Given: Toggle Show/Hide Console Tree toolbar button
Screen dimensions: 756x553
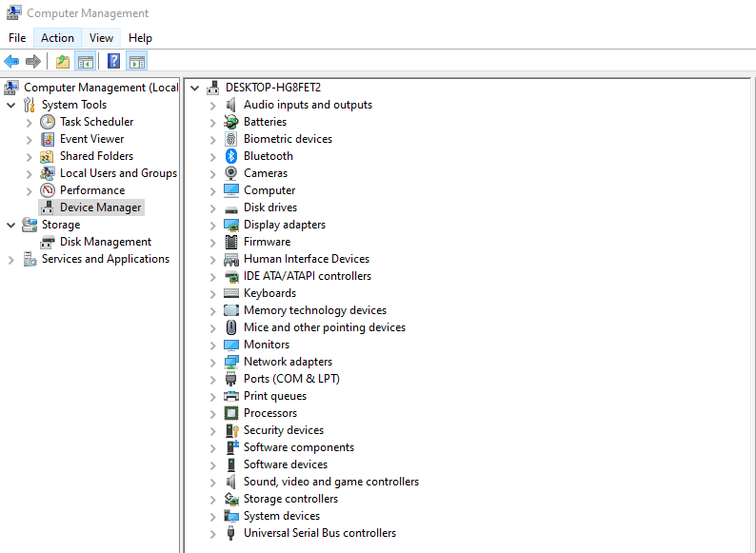Looking at the screenshot, I should tap(86, 62).
